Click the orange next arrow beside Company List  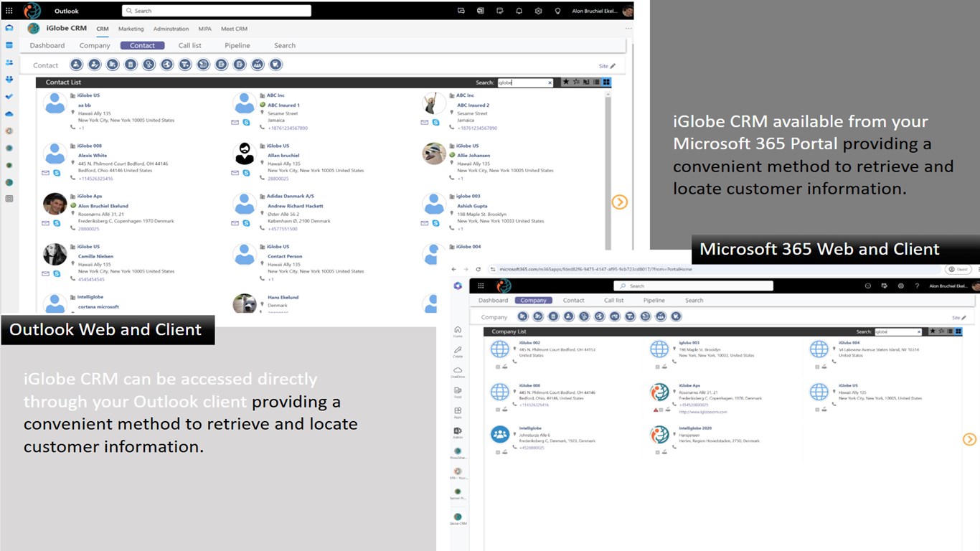(x=970, y=439)
